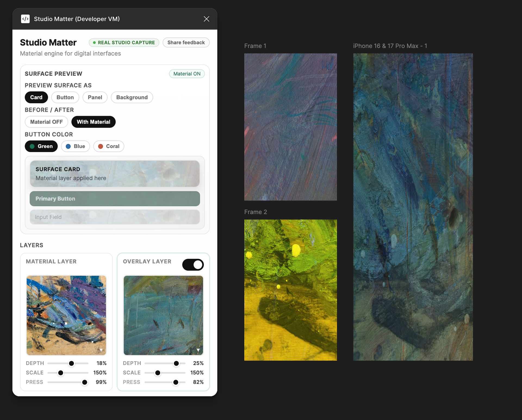
Task: Expand the Material Layer image dropdown arrow
Action: click(101, 350)
